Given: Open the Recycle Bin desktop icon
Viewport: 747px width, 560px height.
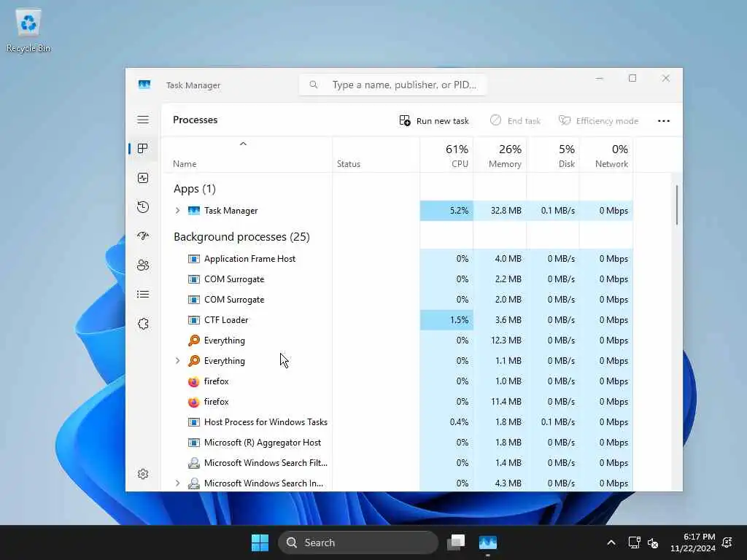Looking at the screenshot, I should click(28, 31).
